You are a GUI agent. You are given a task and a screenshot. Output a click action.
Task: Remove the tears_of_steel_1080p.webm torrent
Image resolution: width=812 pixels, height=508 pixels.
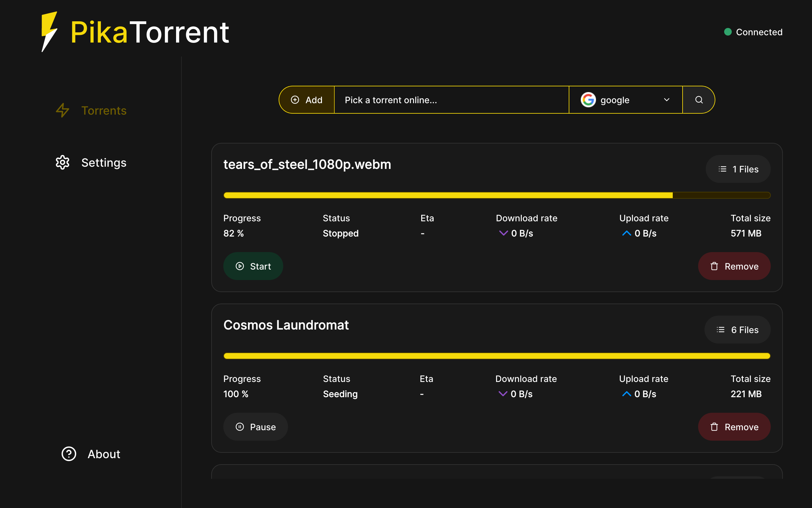(x=735, y=266)
